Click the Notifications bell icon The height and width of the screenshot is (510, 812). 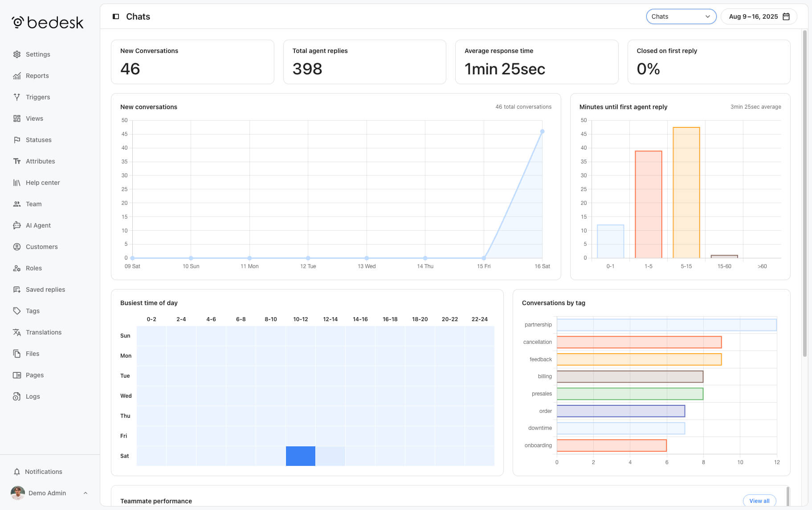point(17,472)
